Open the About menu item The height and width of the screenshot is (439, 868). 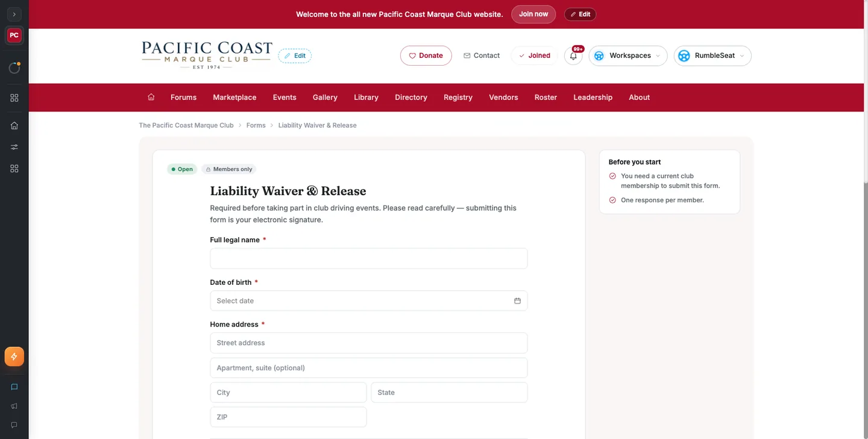coord(640,98)
